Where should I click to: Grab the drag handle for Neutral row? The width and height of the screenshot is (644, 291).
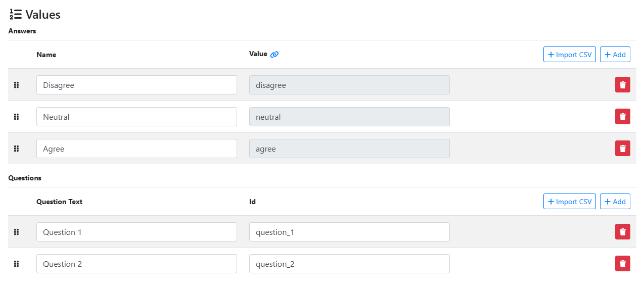click(16, 117)
